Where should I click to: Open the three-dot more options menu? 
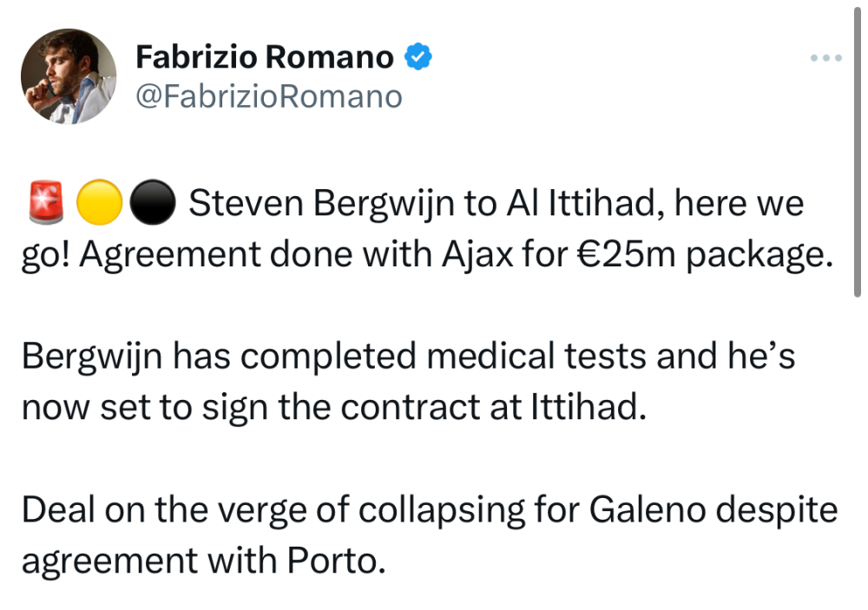pos(825,58)
